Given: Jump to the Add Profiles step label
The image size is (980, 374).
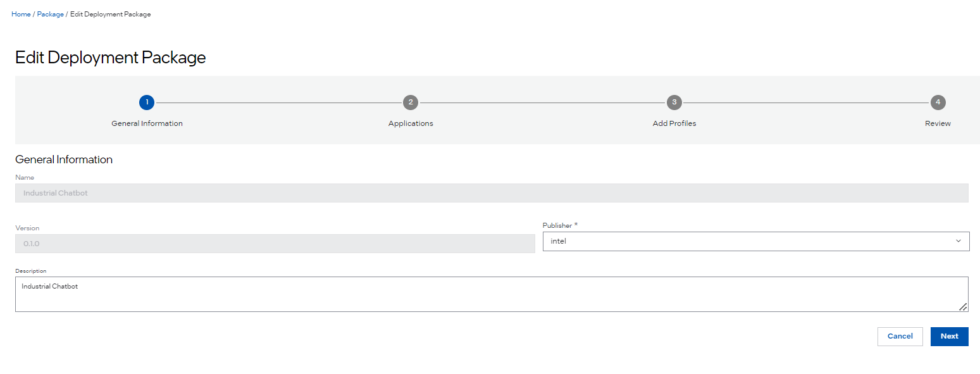Looking at the screenshot, I should [x=674, y=123].
